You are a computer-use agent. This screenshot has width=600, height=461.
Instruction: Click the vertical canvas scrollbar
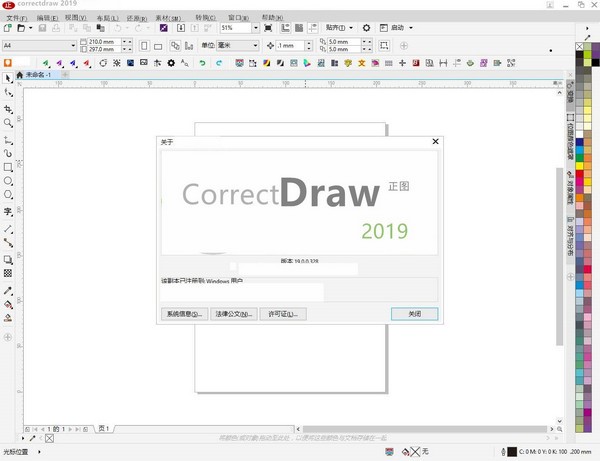(x=559, y=256)
